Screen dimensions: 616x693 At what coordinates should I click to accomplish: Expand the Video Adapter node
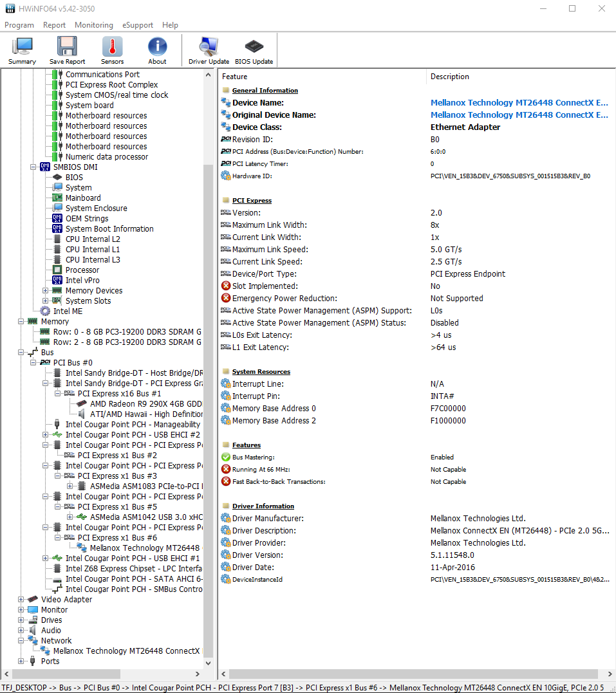[21, 600]
